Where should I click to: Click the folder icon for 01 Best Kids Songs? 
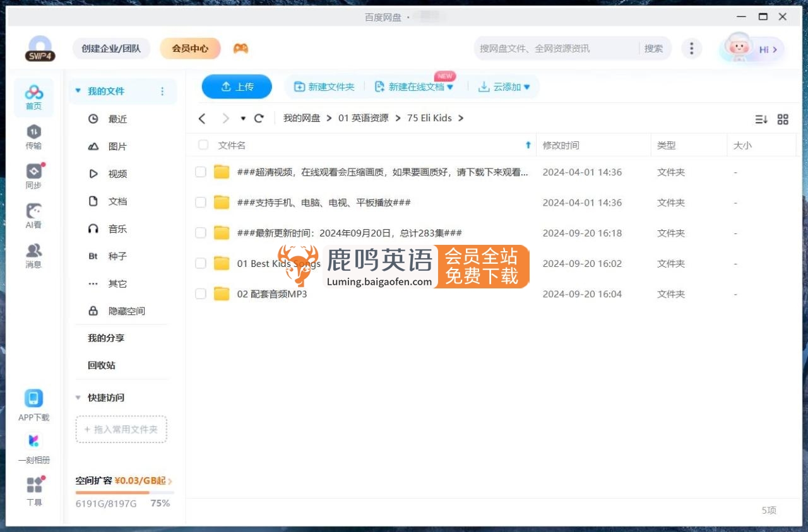pyautogui.click(x=221, y=263)
